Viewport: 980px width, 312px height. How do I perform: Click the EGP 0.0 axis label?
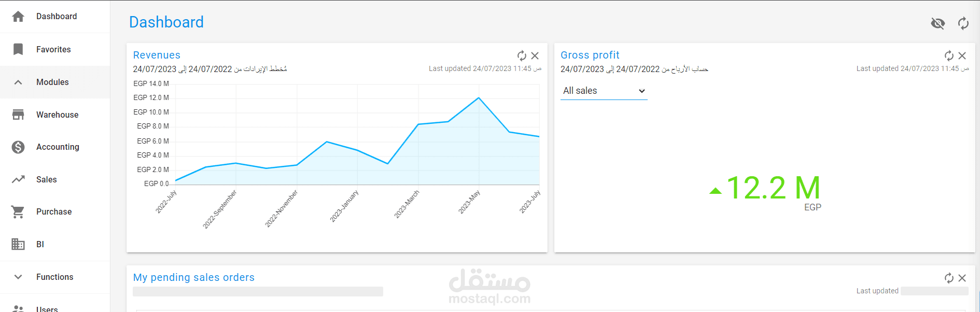(156, 183)
